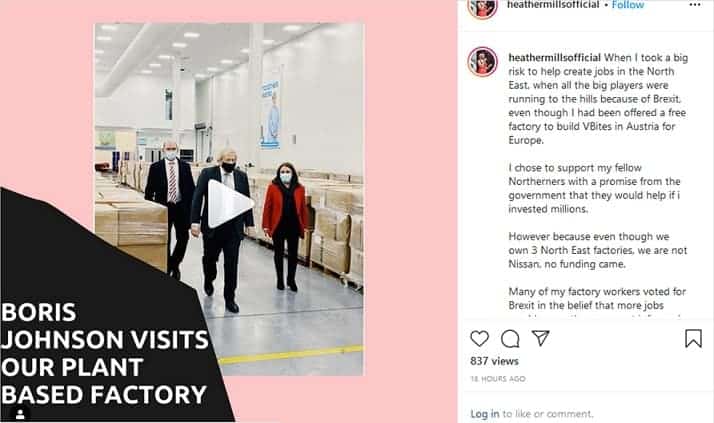Screen dimensions: 714x423
Task: Select the caption text about VBites Austria
Action: point(597,99)
